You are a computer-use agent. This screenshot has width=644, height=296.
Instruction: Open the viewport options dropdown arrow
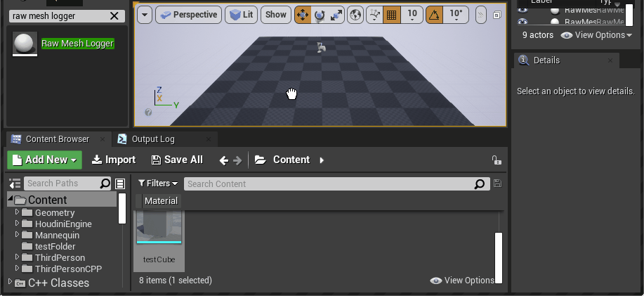[x=145, y=15]
